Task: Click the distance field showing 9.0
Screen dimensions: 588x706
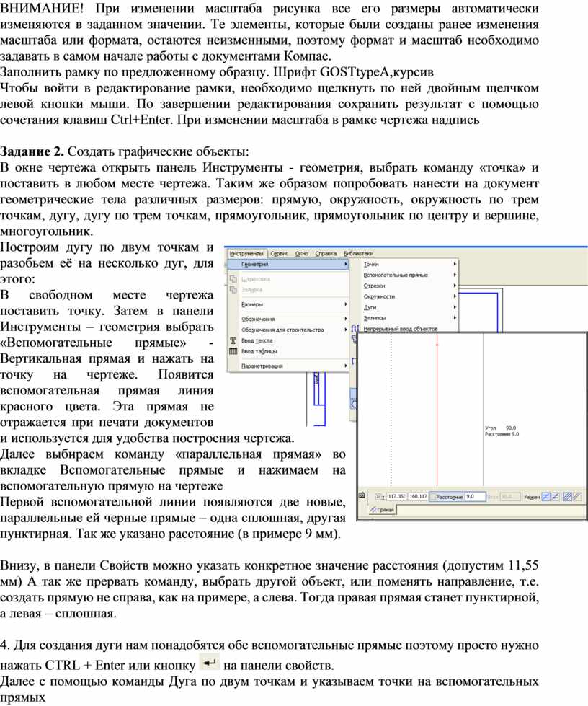Action: coord(475,497)
